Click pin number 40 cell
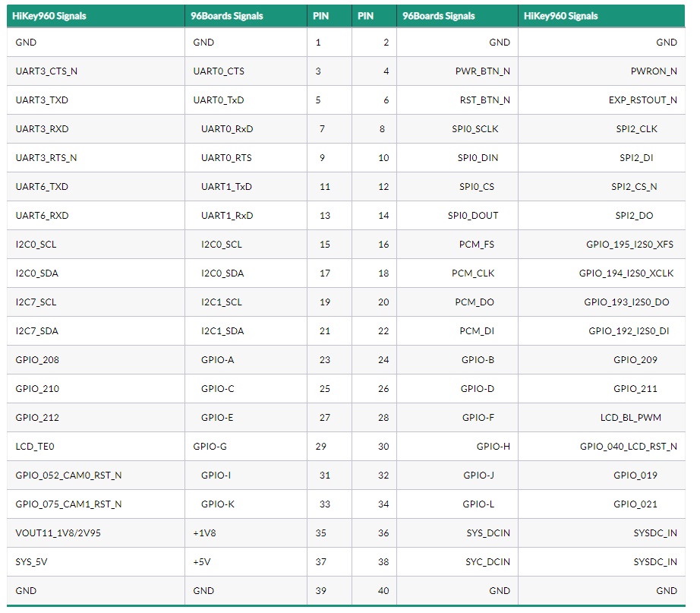The image size is (700, 613). coord(374,591)
